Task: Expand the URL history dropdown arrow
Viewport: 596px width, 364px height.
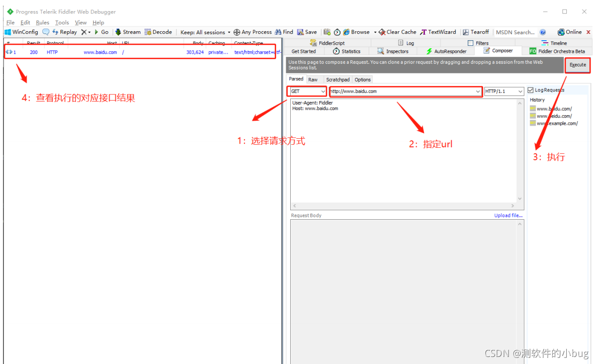Action: pos(478,92)
